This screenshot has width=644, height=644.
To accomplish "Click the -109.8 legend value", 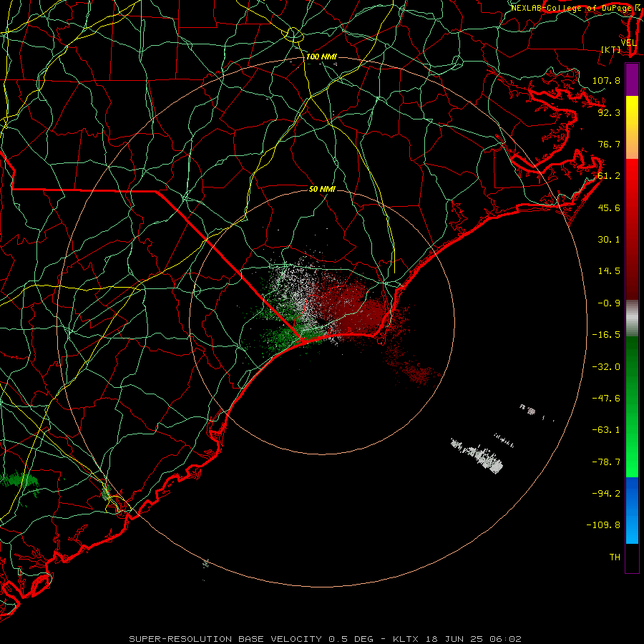I will (x=603, y=525).
